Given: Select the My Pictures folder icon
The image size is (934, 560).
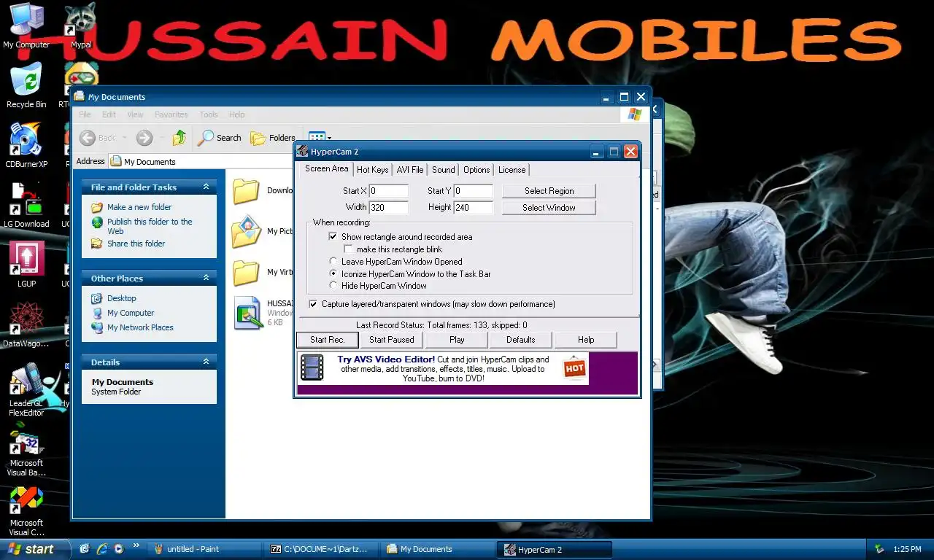Looking at the screenshot, I should coord(246,231).
